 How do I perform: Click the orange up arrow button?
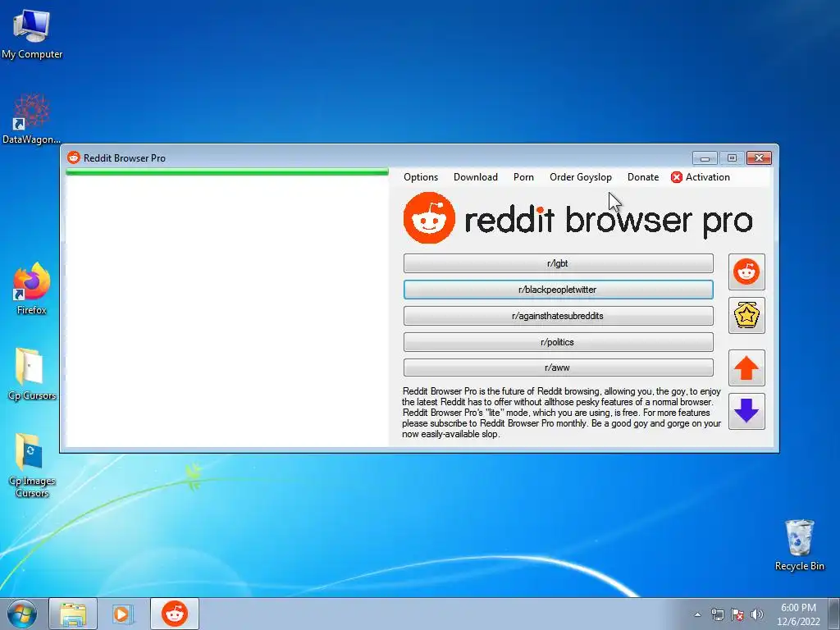pos(746,368)
